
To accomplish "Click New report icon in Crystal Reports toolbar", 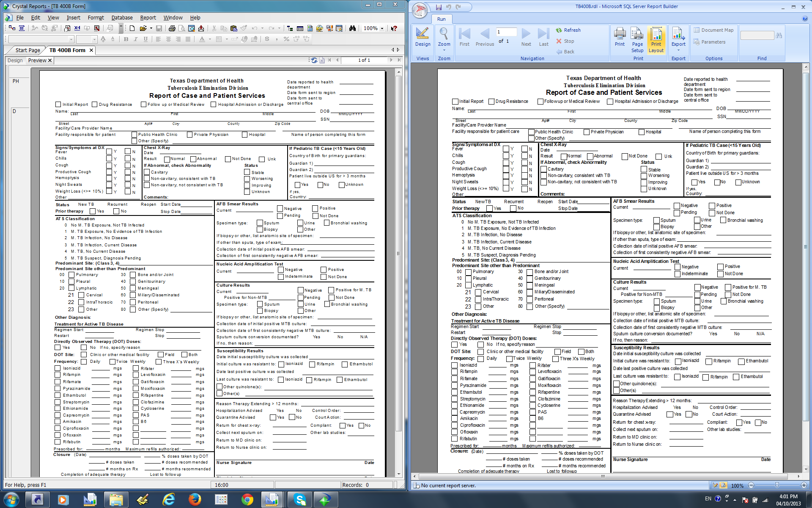I will point(132,28).
